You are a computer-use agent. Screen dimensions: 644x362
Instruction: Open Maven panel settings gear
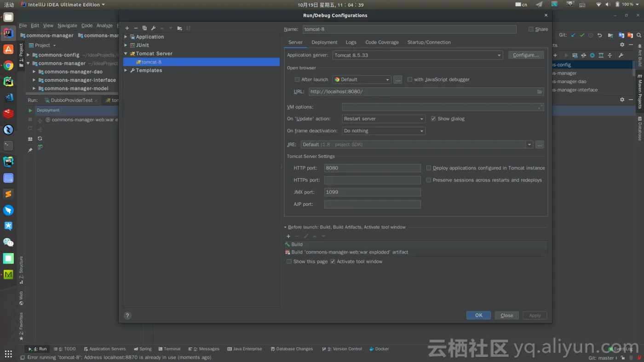(622, 45)
